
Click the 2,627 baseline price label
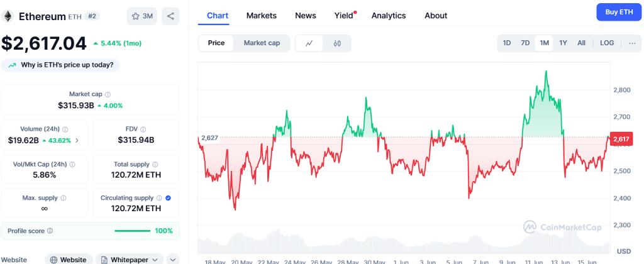click(209, 138)
